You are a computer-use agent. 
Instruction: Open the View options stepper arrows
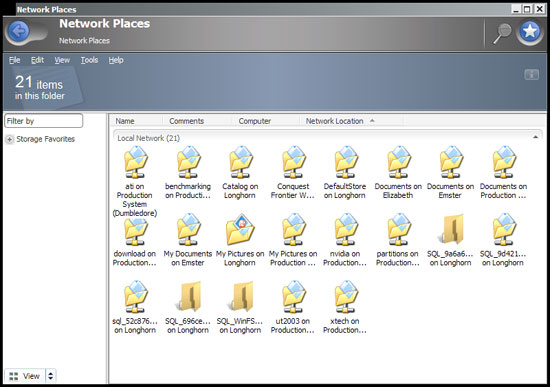[x=51, y=376]
